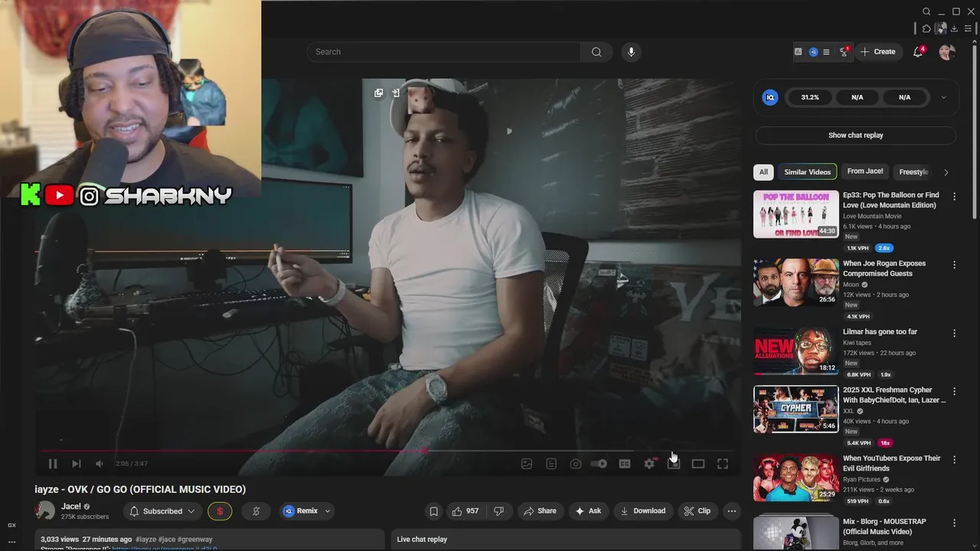Viewport: 980px width, 551px height.
Task: Open the Jace! channel name link
Action: [71, 507]
